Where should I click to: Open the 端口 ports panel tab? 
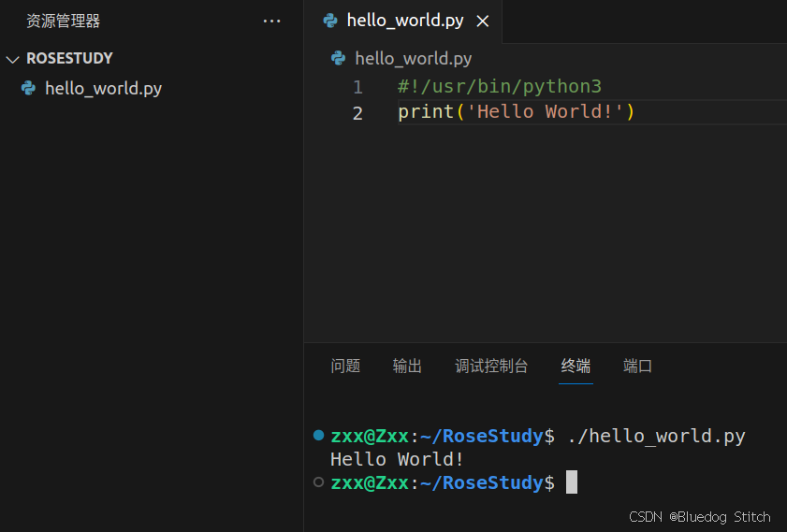pos(637,366)
